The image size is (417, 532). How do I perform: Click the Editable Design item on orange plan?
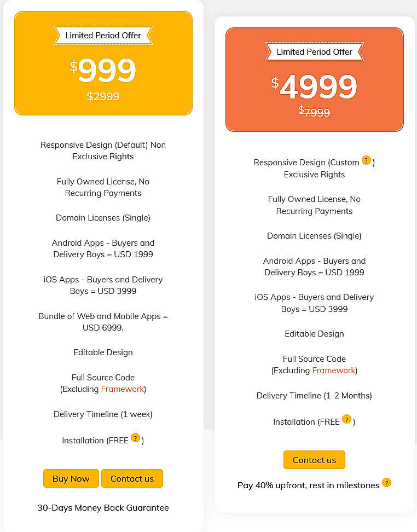point(314,333)
